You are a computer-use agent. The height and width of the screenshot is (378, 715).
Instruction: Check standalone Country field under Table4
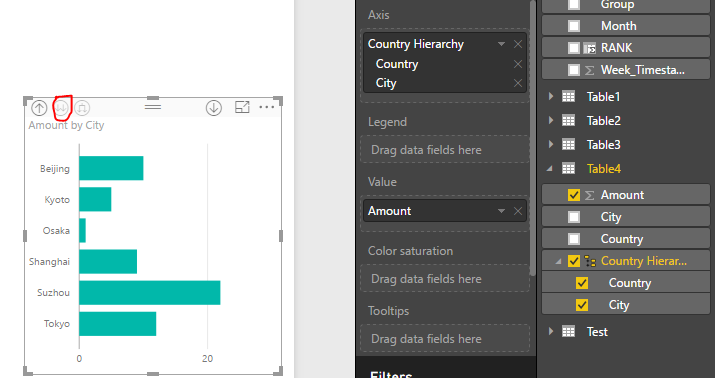pyautogui.click(x=574, y=239)
